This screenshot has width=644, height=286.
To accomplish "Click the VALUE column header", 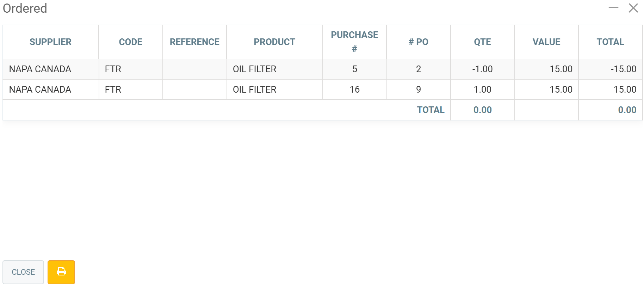I will 546,42.
